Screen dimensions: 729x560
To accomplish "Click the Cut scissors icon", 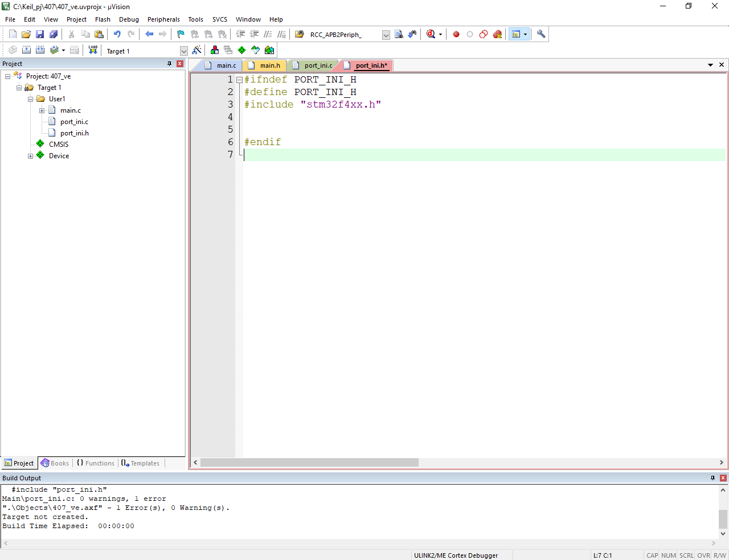I will 72,34.
